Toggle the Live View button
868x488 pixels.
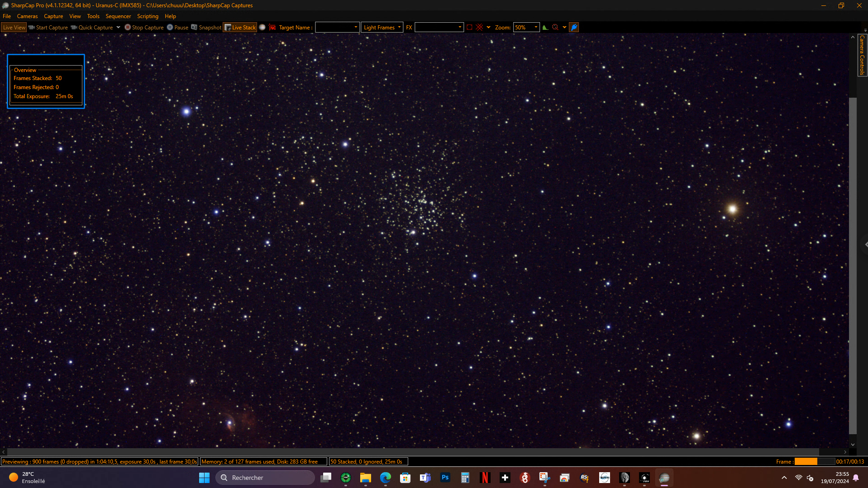(x=14, y=27)
